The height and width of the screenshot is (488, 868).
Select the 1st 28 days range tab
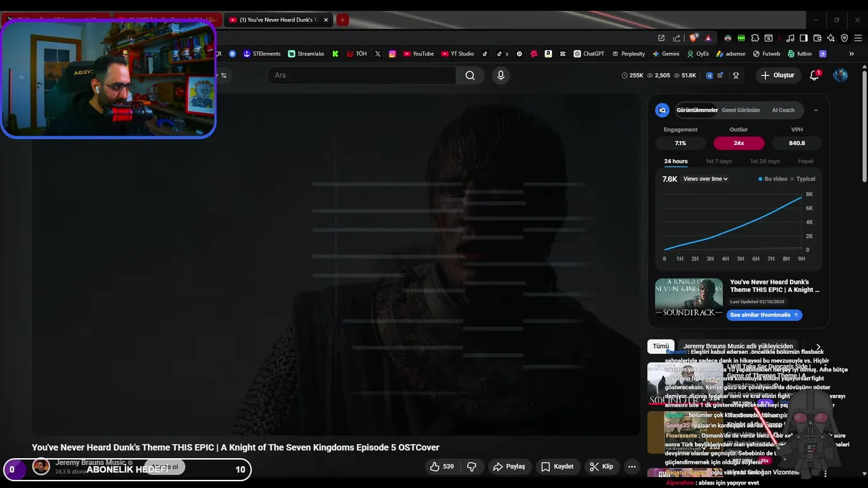[765, 161]
